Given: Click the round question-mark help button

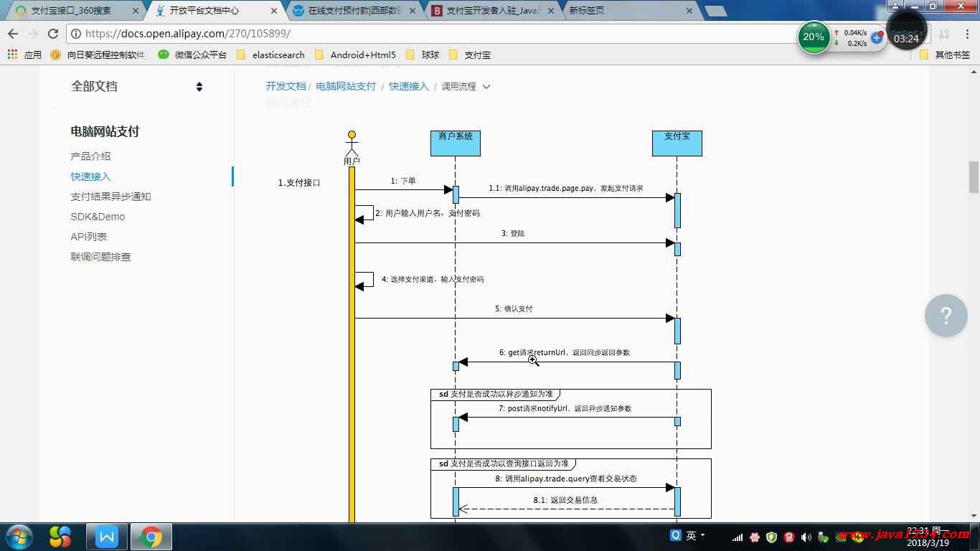Looking at the screenshot, I should tap(946, 316).
